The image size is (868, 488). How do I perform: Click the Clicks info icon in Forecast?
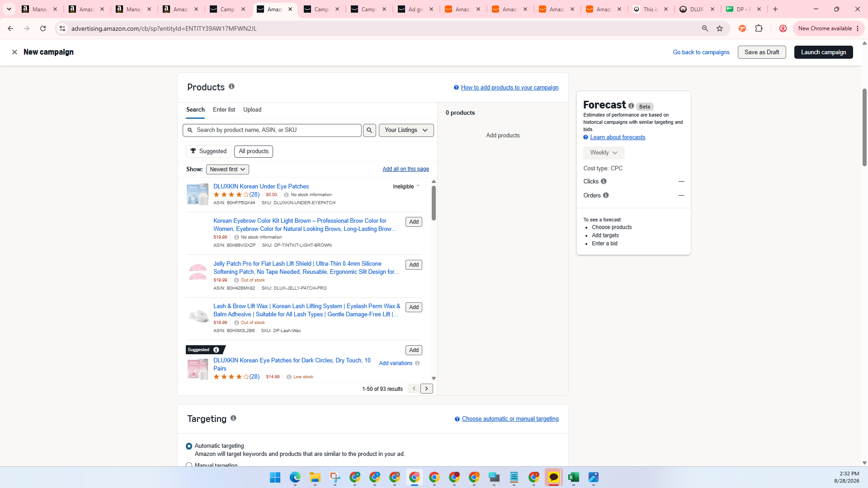604,182
